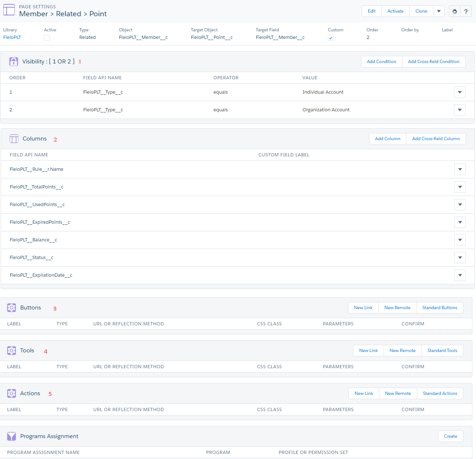Click New Remote in Actions section

point(398,393)
